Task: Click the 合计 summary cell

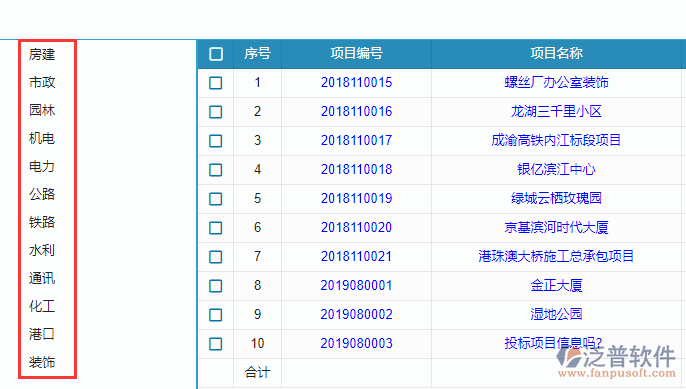Action: [x=257, y=373]
